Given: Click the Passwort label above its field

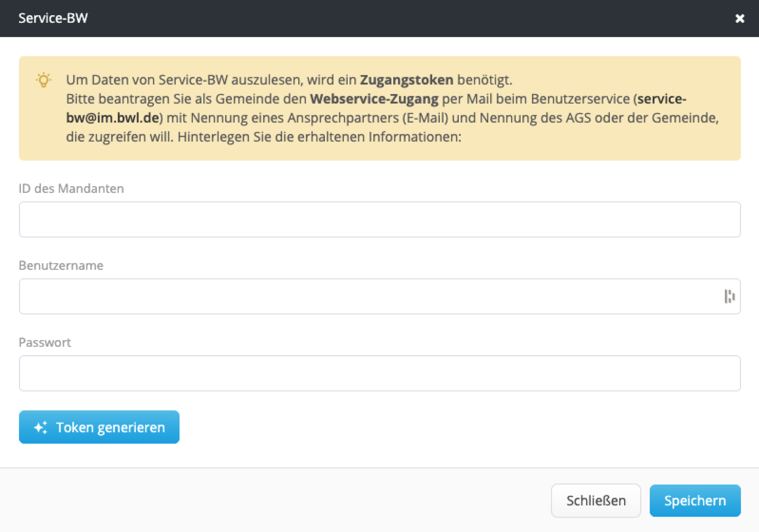Looking at the screenshot, I should [45, 342].
